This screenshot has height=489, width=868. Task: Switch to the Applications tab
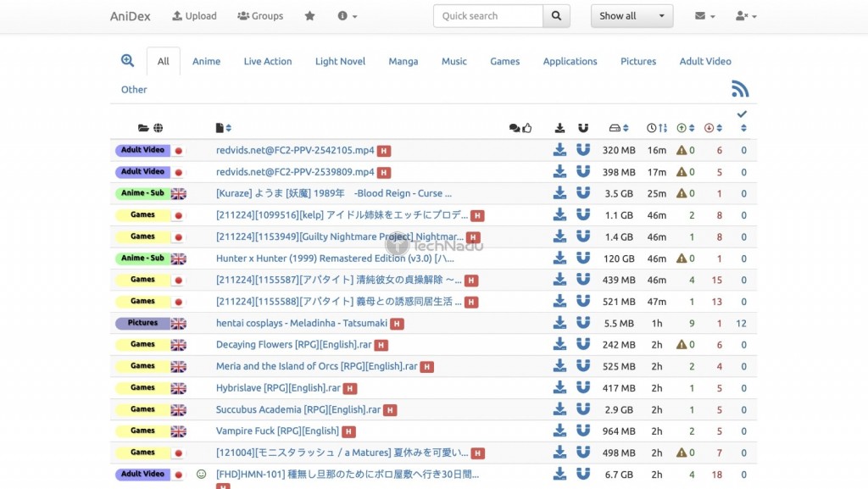[570, 61]
